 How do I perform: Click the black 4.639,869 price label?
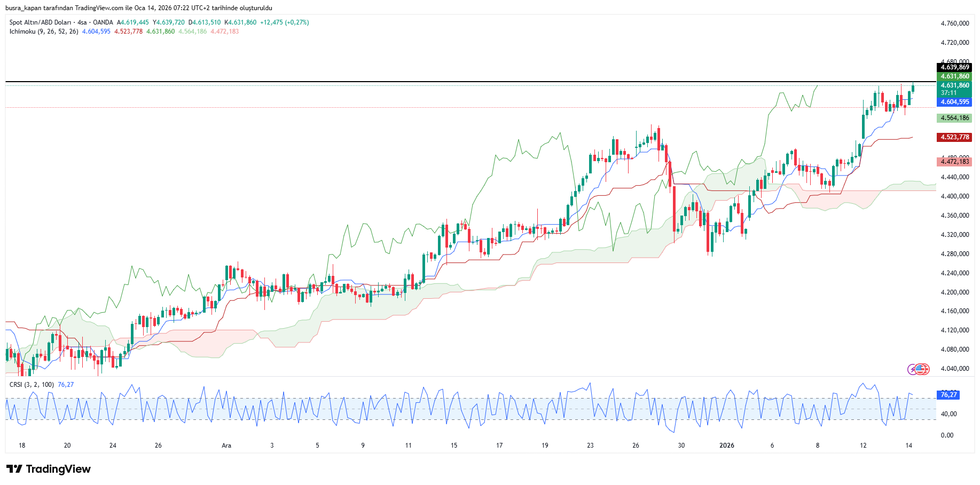coord(954,67)
